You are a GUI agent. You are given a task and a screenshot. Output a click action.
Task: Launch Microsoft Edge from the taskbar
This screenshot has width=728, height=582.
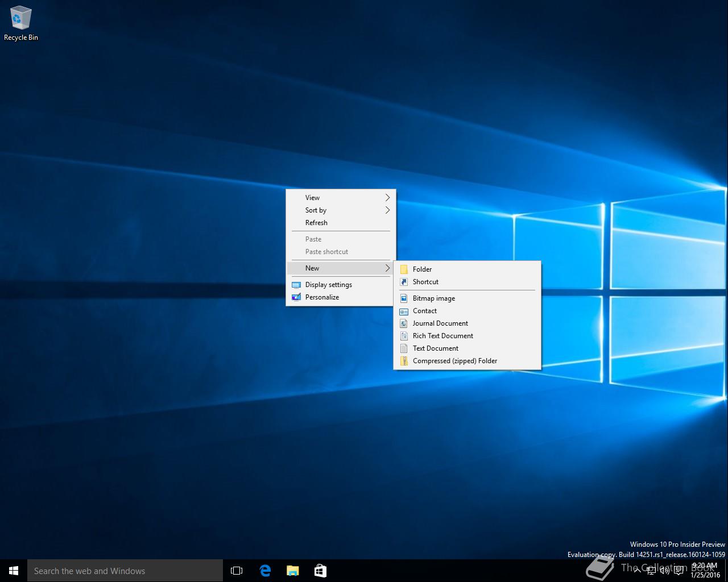click(265, 571)
